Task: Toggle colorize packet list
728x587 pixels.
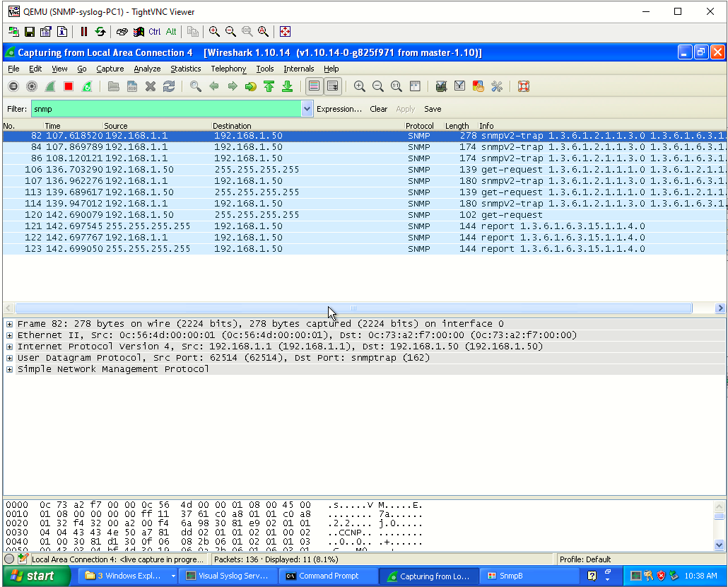Action: tap(315, 86)
